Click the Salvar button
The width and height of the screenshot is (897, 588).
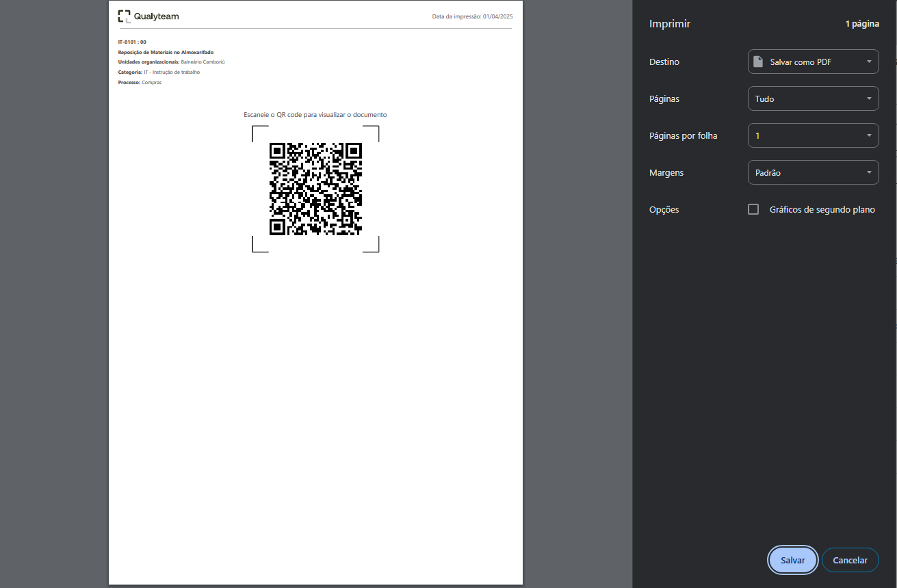(793, 560)
